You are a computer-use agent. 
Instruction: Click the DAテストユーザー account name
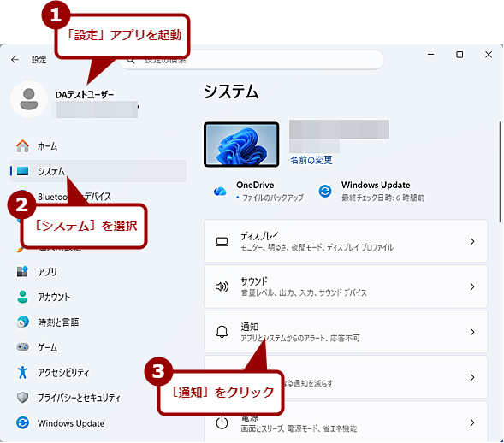coord(85,95)
